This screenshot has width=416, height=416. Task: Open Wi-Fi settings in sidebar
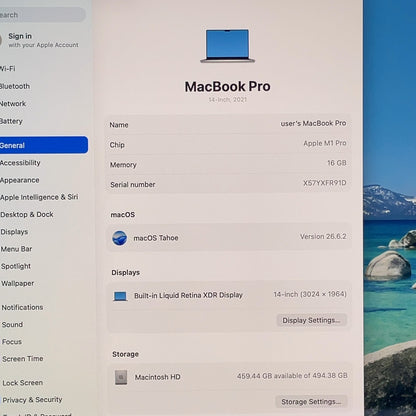pyautogui.click(x=7, y=69)
